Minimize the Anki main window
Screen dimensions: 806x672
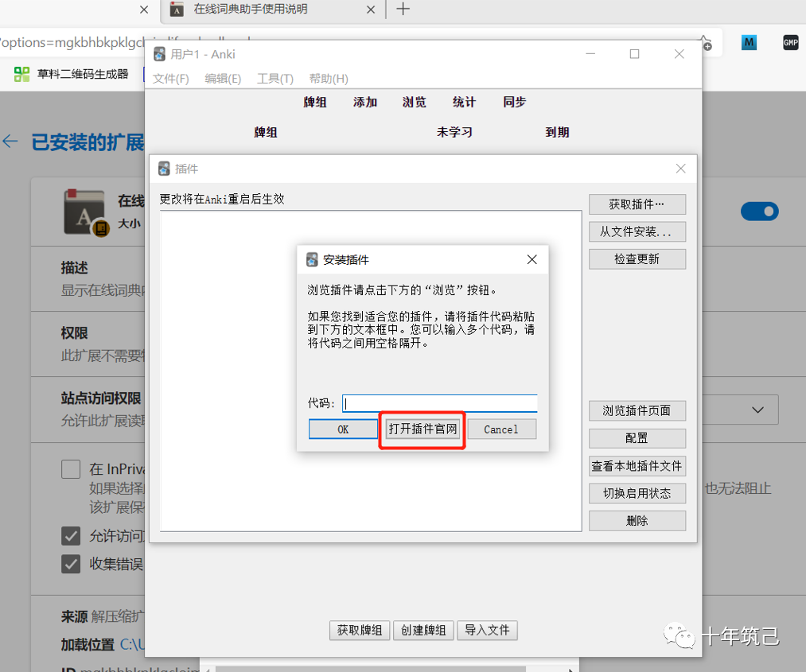tap(590, 54)
